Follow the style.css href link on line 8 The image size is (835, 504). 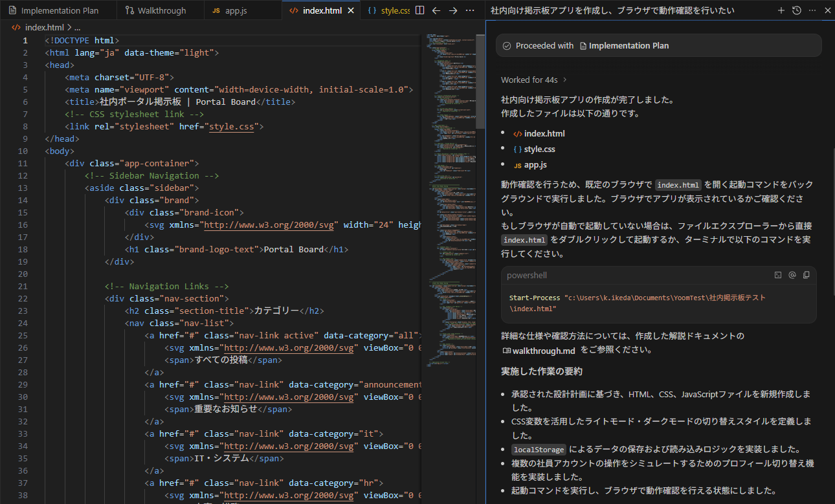click(x=231, y=126)
